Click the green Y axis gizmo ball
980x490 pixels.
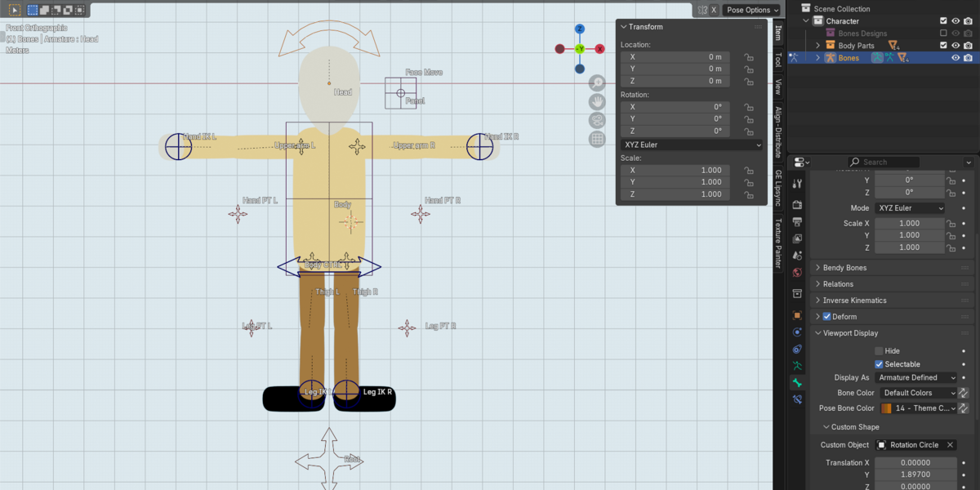580,49
